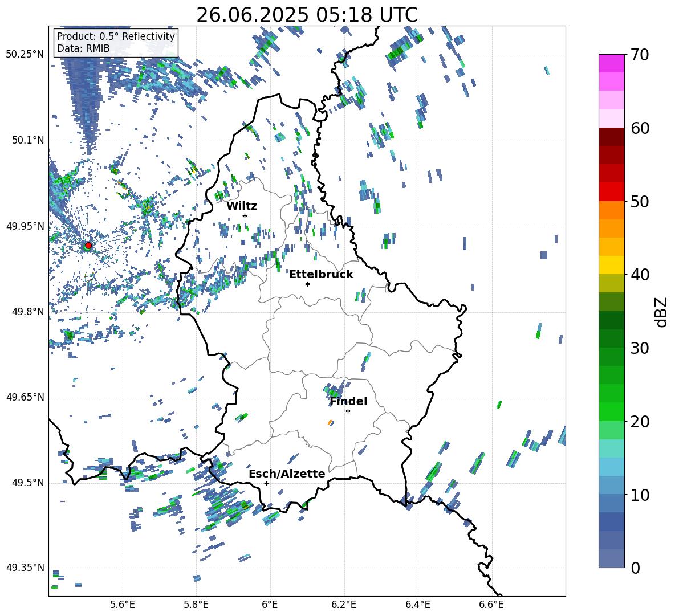This screenshot has width=675, height=616.
Task: Click the bright red colorbar segment near 50
Action: point(612,192)
